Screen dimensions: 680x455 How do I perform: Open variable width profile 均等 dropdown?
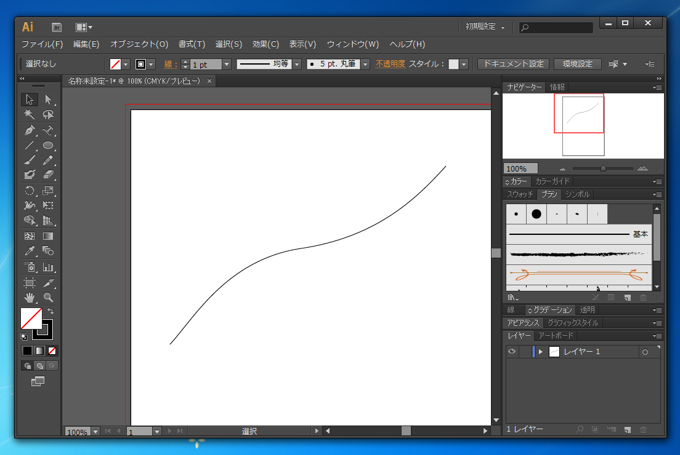tap(297, 64)
